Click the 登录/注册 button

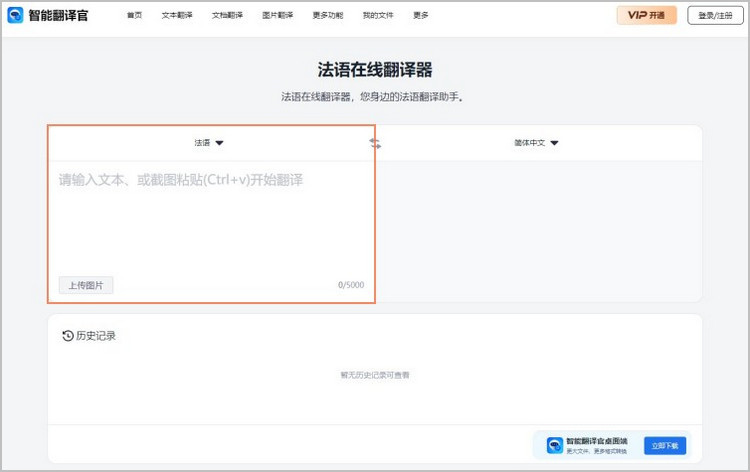coord(715,15)
